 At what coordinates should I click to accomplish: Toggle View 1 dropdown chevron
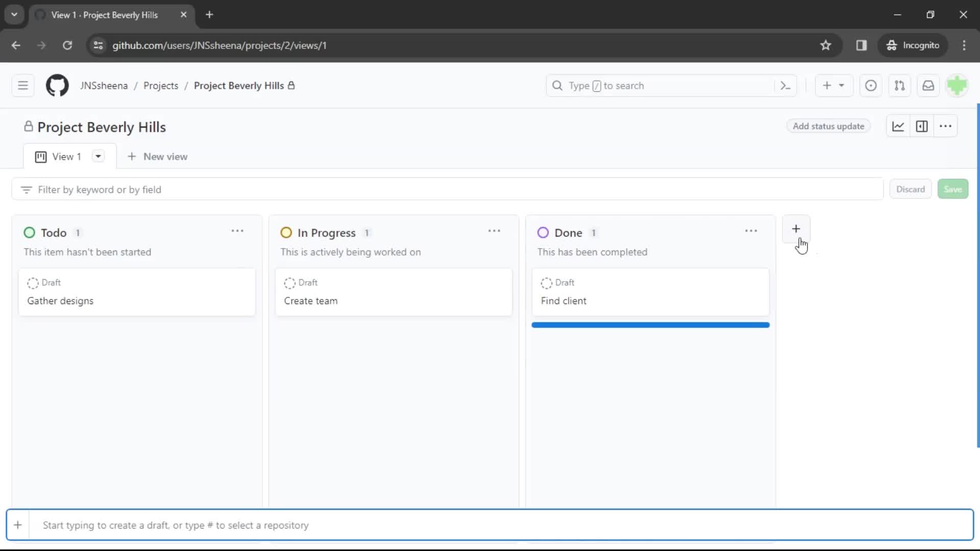(x=97, y=156)
